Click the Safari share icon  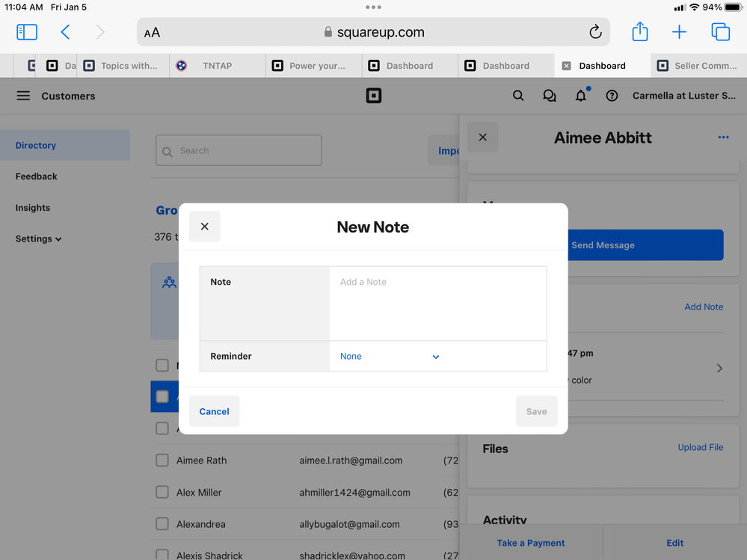pos(639,32)
